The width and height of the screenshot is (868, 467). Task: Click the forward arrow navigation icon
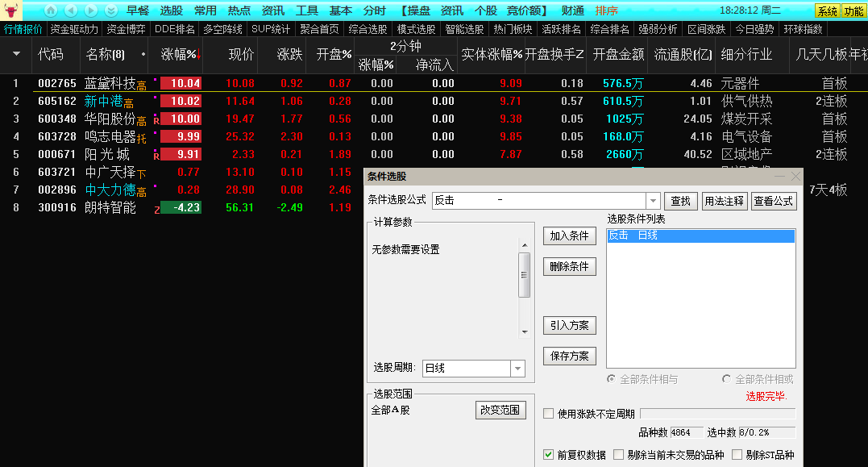pyautogui.click(x=91, y=10)
